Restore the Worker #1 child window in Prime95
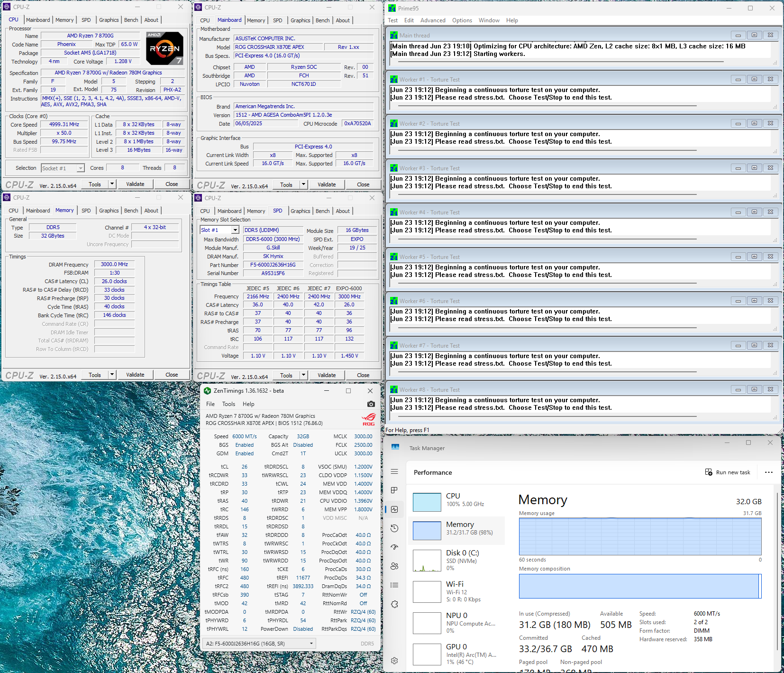This screenshot has width=784, height=673. click(x=754, y=79)
